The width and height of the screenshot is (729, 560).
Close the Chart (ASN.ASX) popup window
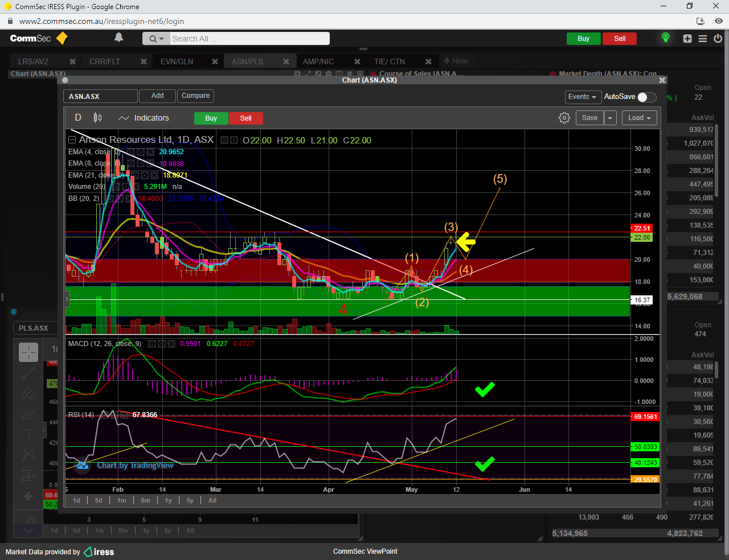pyautogui.click(x=662, y=80)
